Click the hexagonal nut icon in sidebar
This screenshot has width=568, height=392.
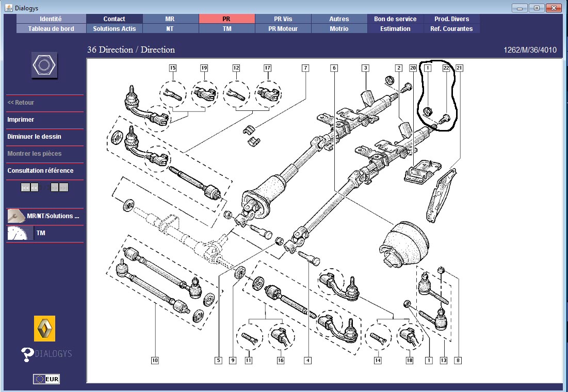click(44, 66)
